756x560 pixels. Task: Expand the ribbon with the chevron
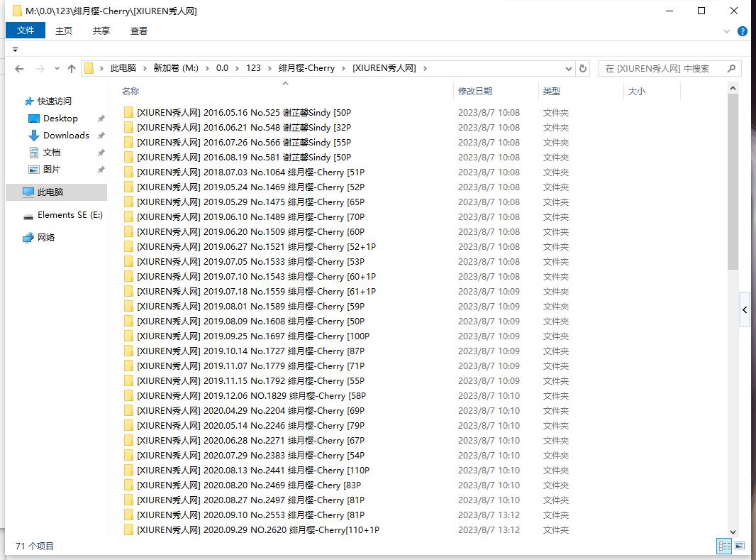pos(727,32)
